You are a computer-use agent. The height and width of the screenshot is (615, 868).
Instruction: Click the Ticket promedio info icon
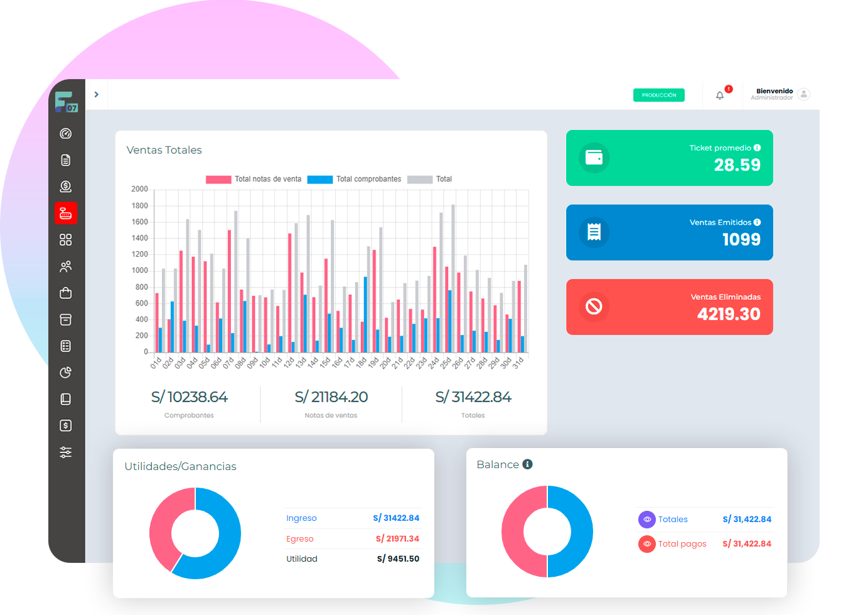coord(758,148)
